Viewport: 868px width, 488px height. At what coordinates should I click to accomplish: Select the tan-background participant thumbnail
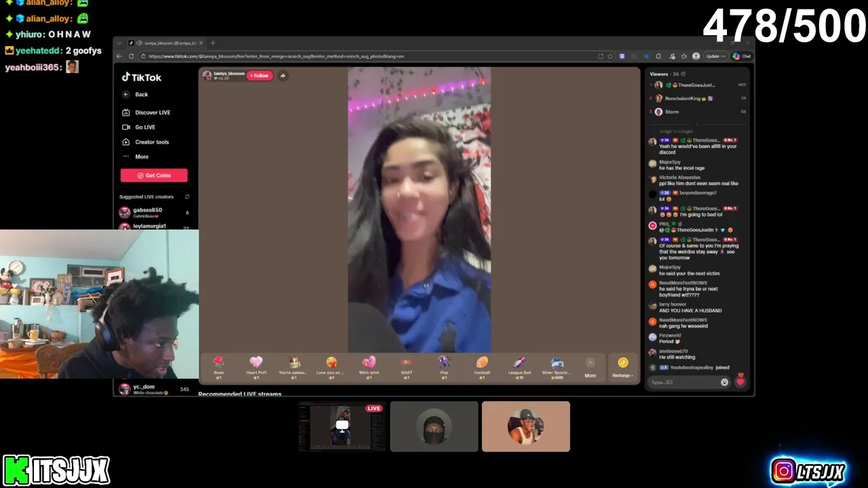[526, 426]
